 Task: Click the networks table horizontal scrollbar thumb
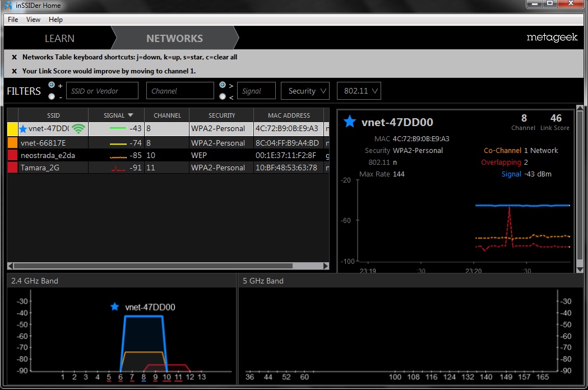[x=153, y=266]
